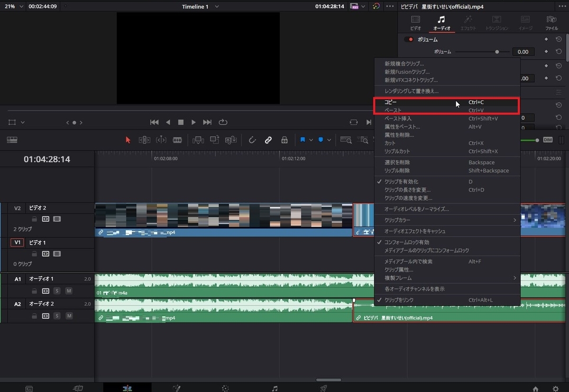Switch to inspector ファイル tab
The image size is (569, 392).
(x=551, y=22)
